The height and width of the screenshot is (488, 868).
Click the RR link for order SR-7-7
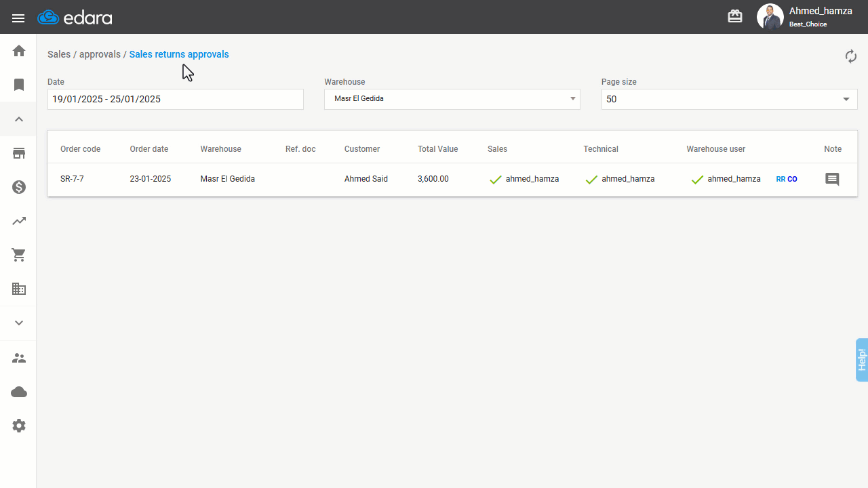(781, 180)
